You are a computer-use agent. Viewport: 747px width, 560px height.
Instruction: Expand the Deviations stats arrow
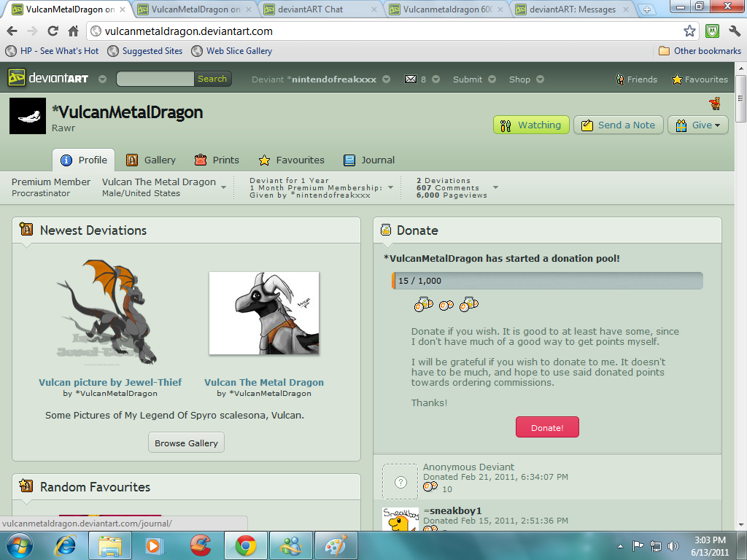point(495,187)
